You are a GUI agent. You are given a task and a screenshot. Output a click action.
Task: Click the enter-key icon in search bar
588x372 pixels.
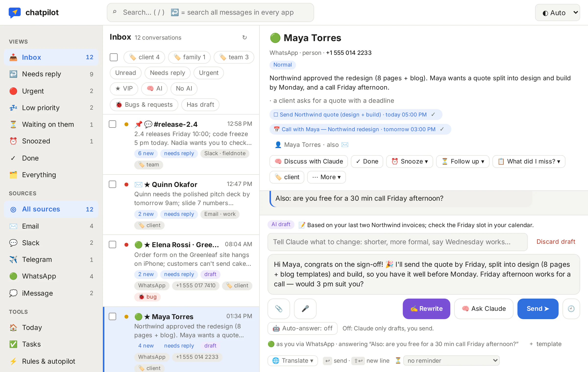coord(174,12)
